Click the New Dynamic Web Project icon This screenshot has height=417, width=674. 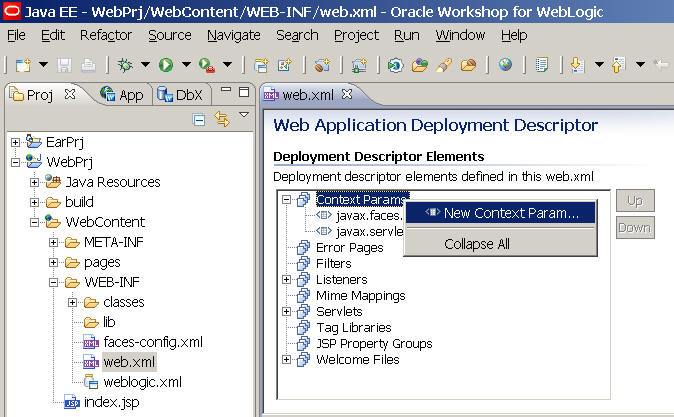261,65
